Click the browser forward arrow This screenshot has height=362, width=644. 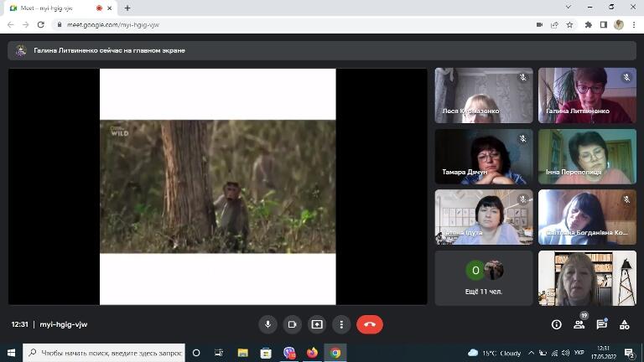25,24
